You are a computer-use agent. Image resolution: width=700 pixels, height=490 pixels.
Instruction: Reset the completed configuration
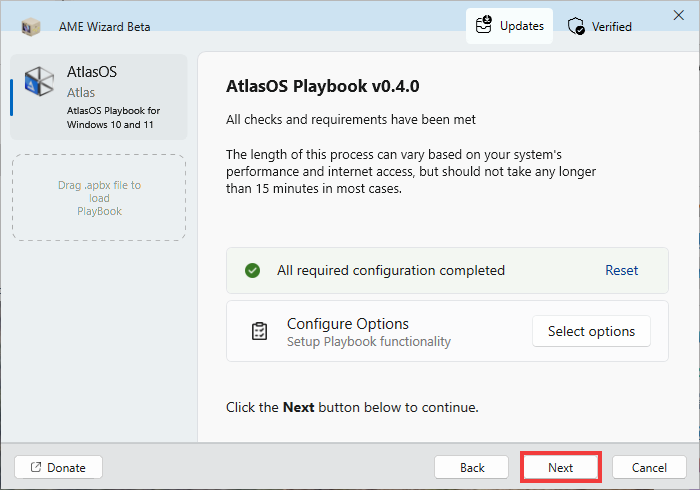(x=621, y=270)
